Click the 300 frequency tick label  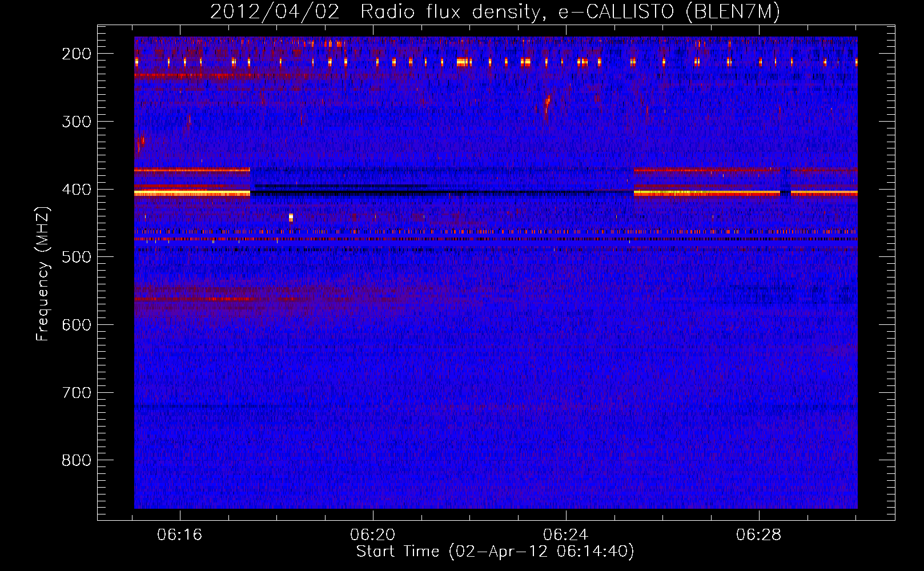[x=77, y=122]
